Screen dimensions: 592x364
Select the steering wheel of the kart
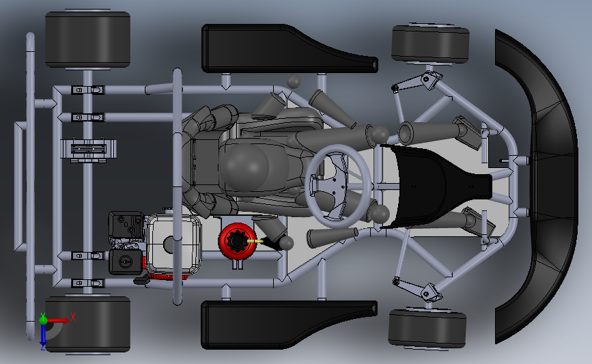point(338,186)
